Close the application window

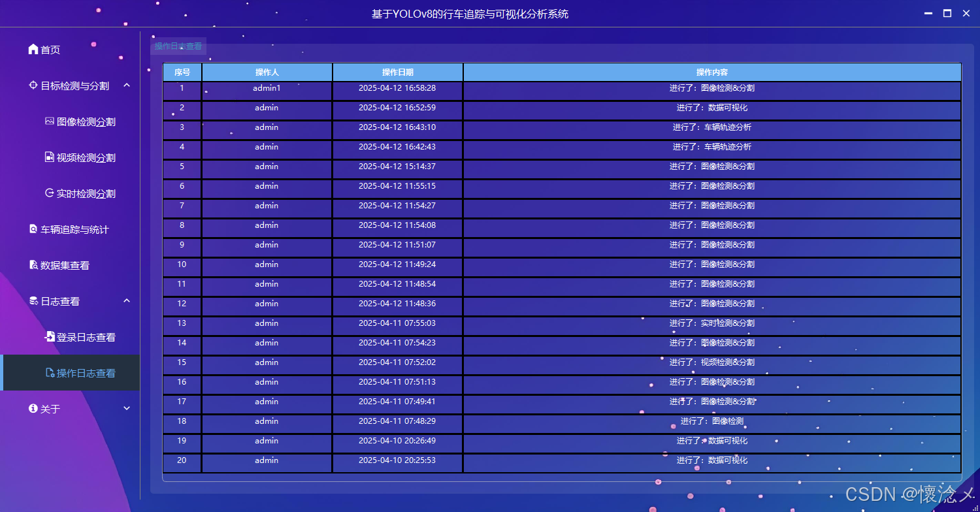(966, 14)
